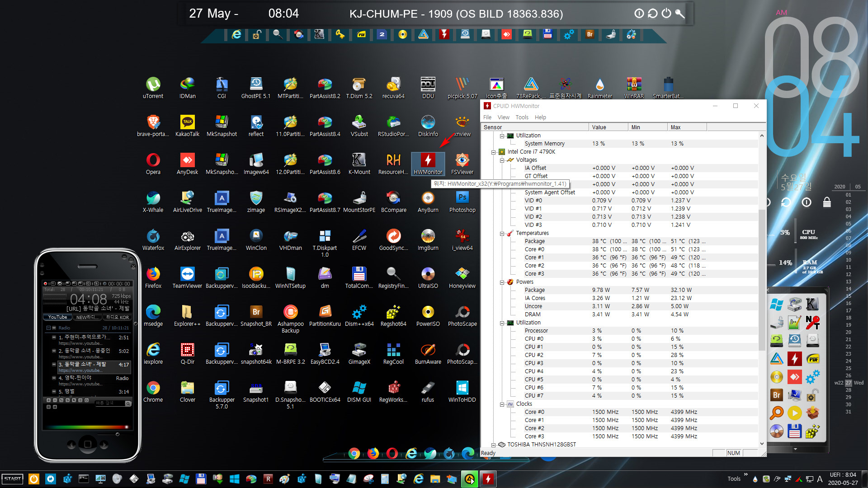Click the DiskInfo desktop icon
The height and width of the screenshot is (488, 868).
point(428,126)
